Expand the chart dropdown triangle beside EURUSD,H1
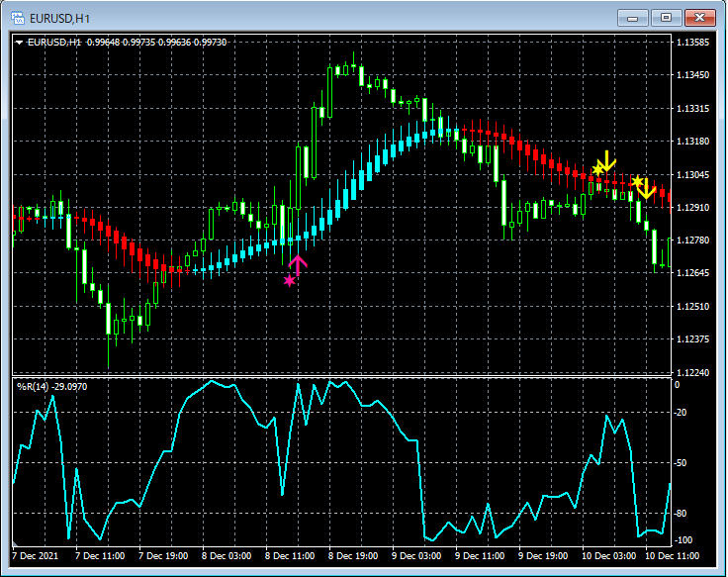Viewport: 728px width, 577px height. pos(19,43)
